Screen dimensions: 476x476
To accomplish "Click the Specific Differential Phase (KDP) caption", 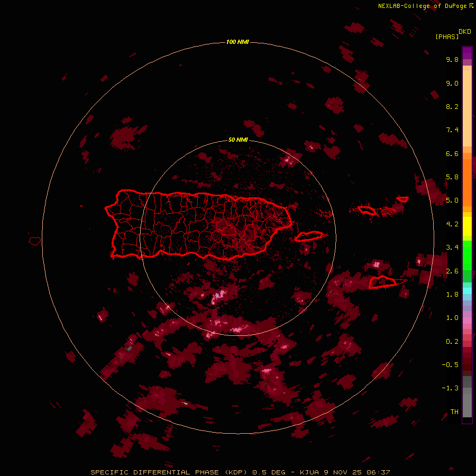I will [240, 472].
